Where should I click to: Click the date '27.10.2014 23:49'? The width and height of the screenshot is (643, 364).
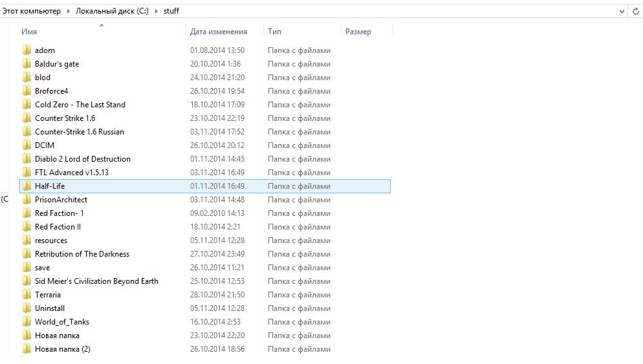pyautogui.click(x=217, y=253)
